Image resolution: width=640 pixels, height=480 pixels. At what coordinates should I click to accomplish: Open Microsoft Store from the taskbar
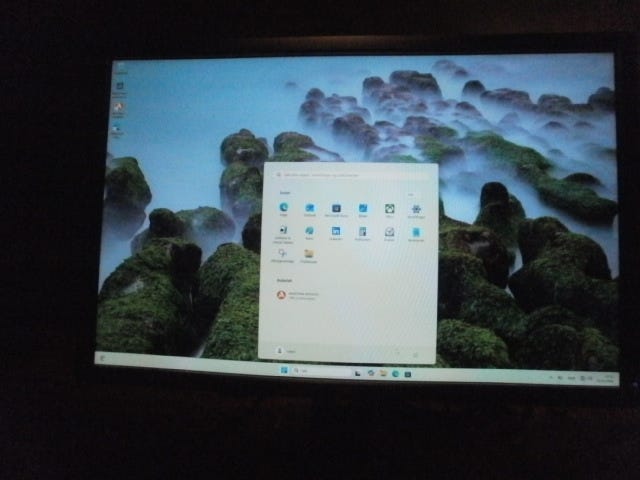407,374
